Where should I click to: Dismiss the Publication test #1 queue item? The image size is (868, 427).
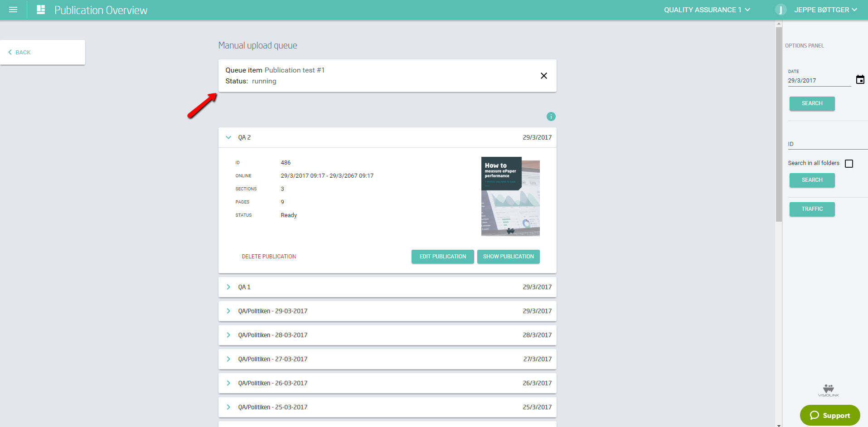(543, 76)
